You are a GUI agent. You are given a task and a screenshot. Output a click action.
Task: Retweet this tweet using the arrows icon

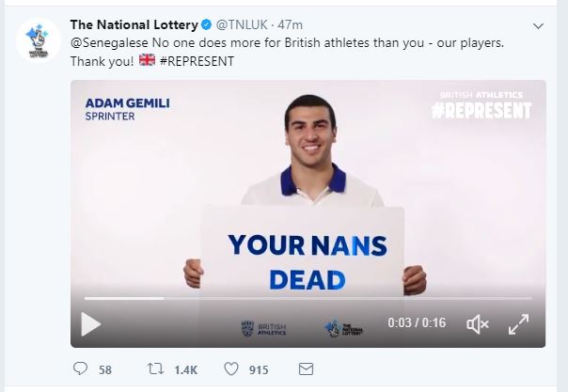tap(150, 369)
